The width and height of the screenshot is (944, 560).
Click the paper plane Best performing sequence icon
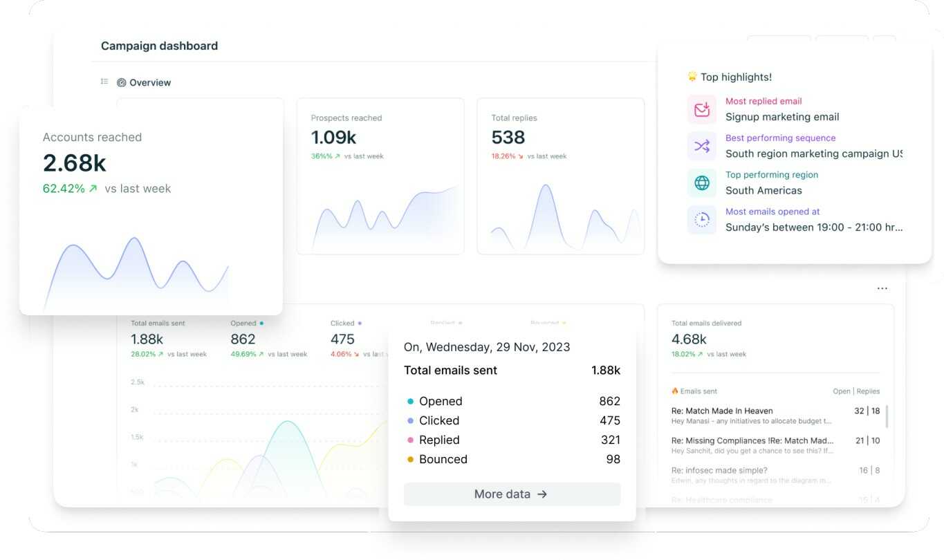coord(701,146)
